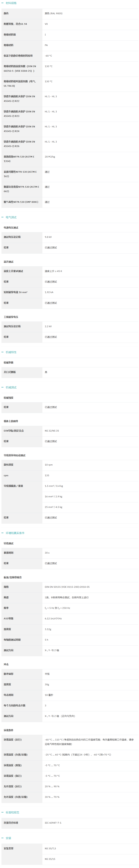Collapse the 电气测试 heading

click(x=11, y=217)
